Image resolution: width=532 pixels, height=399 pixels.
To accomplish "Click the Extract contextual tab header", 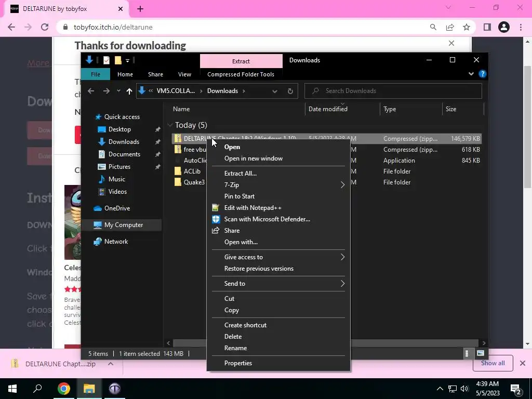I will tap(241, 61).
